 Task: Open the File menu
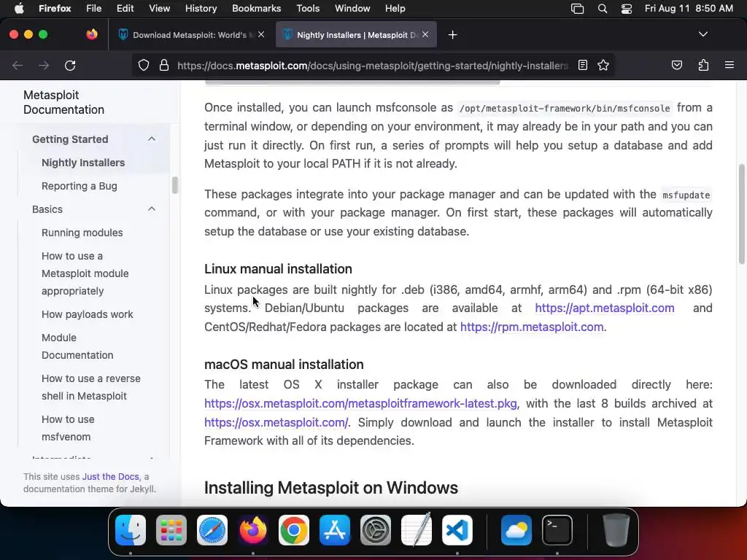[x=93, y=8]
